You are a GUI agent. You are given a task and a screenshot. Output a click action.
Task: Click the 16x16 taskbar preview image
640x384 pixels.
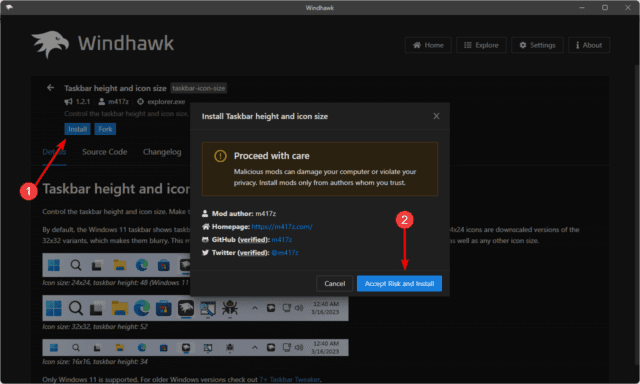point(196,348)
